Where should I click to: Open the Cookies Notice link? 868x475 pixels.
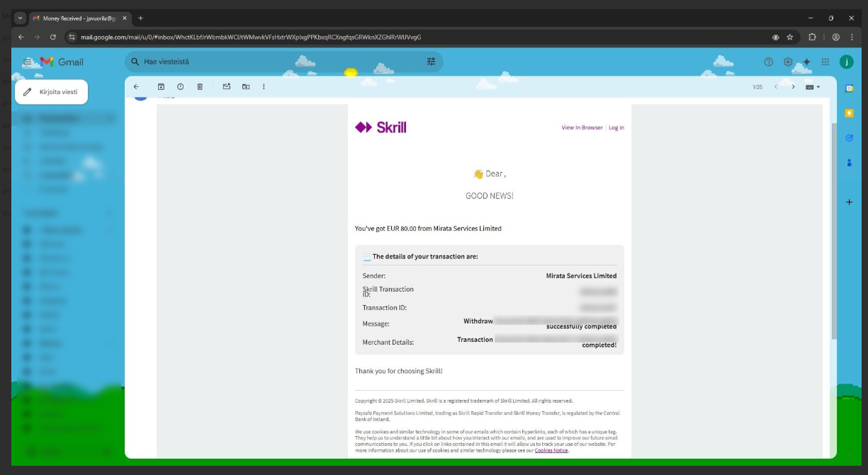click(x=551, y=450)
